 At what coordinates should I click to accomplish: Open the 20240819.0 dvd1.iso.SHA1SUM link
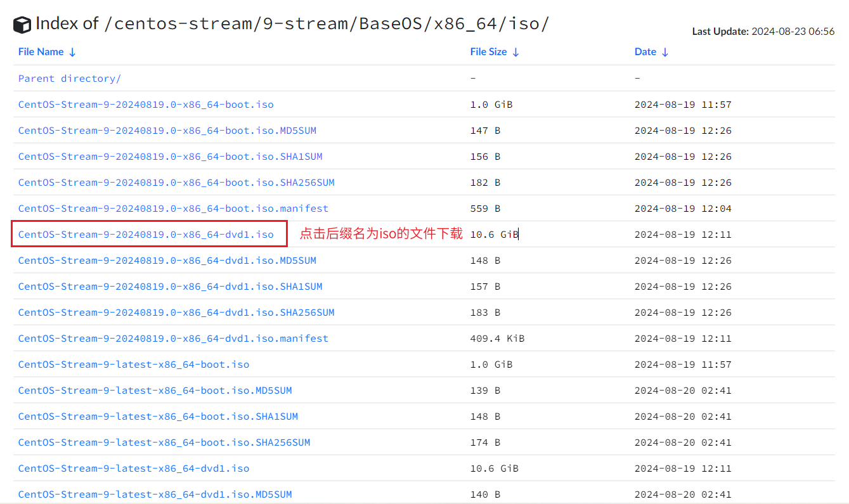(x=170, y=287)
